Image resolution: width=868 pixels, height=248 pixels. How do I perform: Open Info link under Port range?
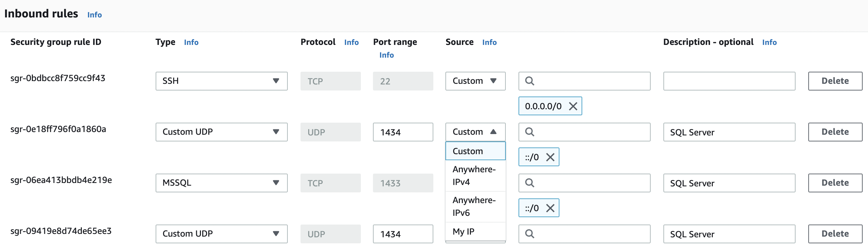click(386, 55)
